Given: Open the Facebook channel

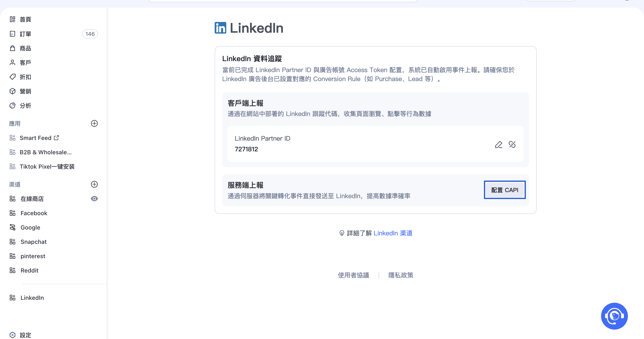Looking at the screenshot, I should tap(34, 213).
